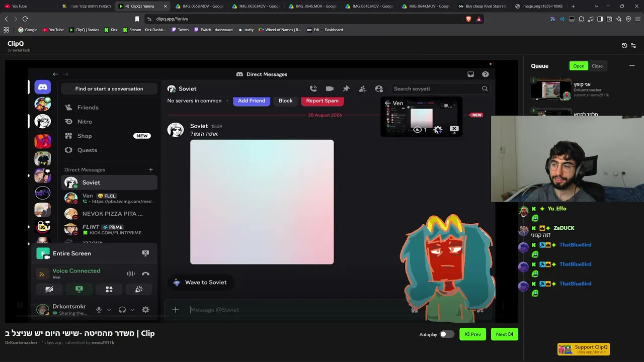The image size is (644, 362).
Task: Open ClipQ settings sliders icon
Action: pos(633,45)
